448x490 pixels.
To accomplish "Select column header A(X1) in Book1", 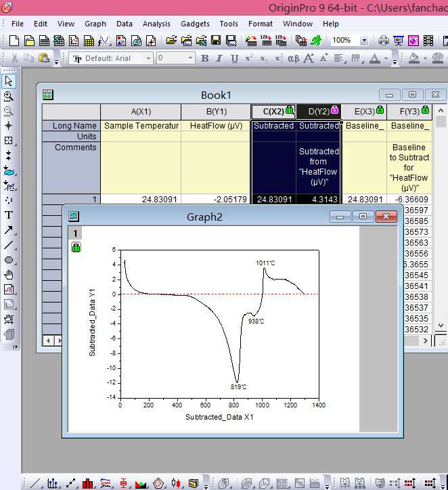I will 141,112.
